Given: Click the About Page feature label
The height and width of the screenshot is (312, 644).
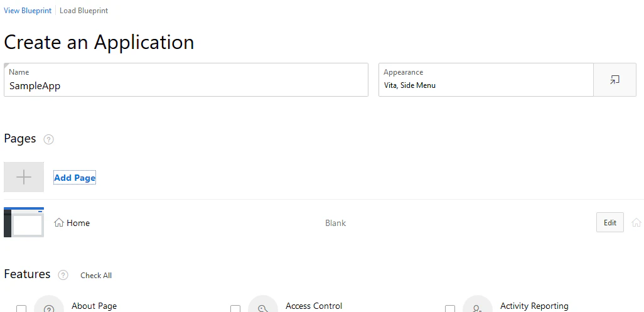Looking at the screenshot, I should tap(94, 306).
